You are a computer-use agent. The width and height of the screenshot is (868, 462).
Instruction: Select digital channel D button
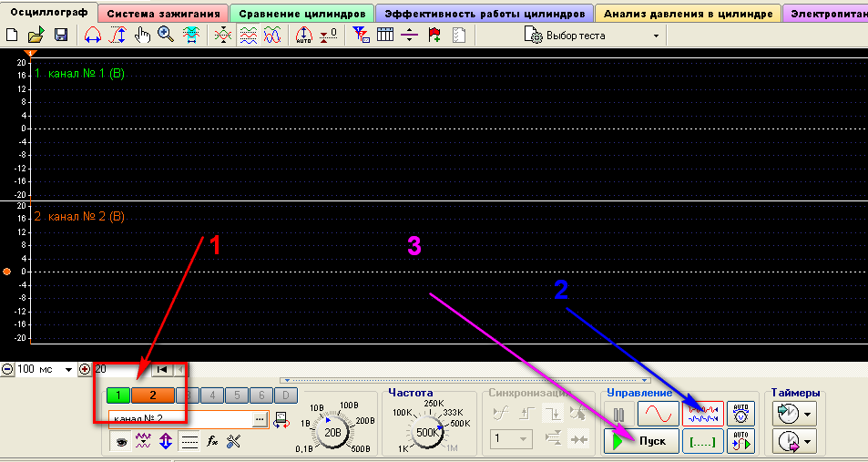[286, 395]
